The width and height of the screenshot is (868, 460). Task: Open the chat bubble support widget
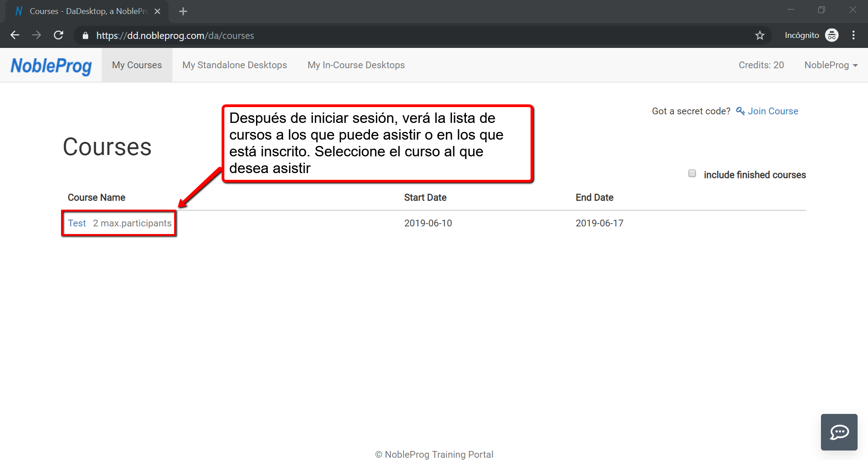[x=839, y=432]
